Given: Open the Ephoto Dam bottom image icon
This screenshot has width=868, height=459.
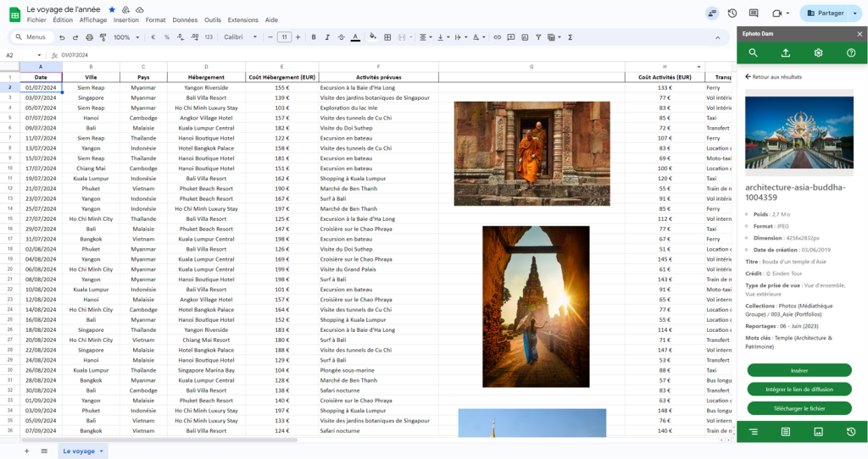Looking at the screenshot, I should pos(818,431).
